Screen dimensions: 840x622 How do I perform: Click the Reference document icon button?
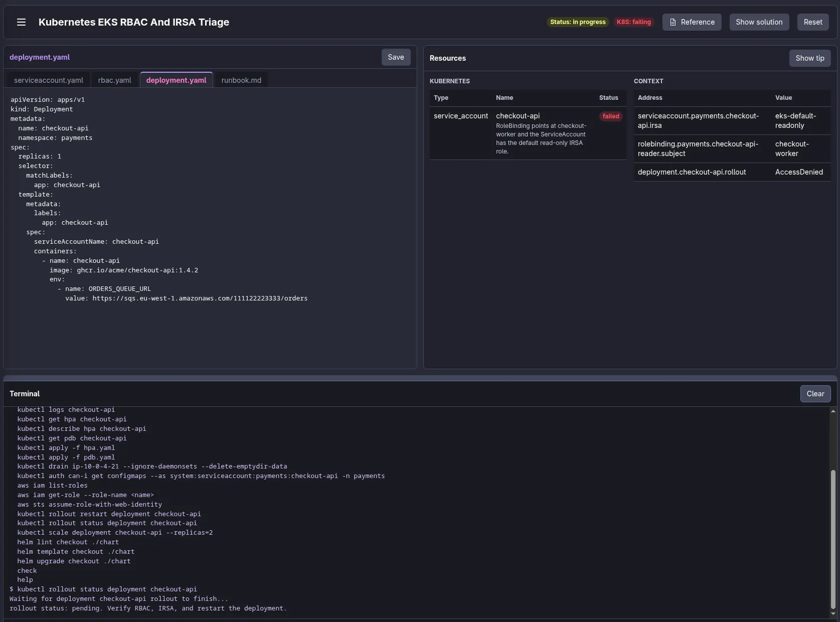click(x=692, y=22)
